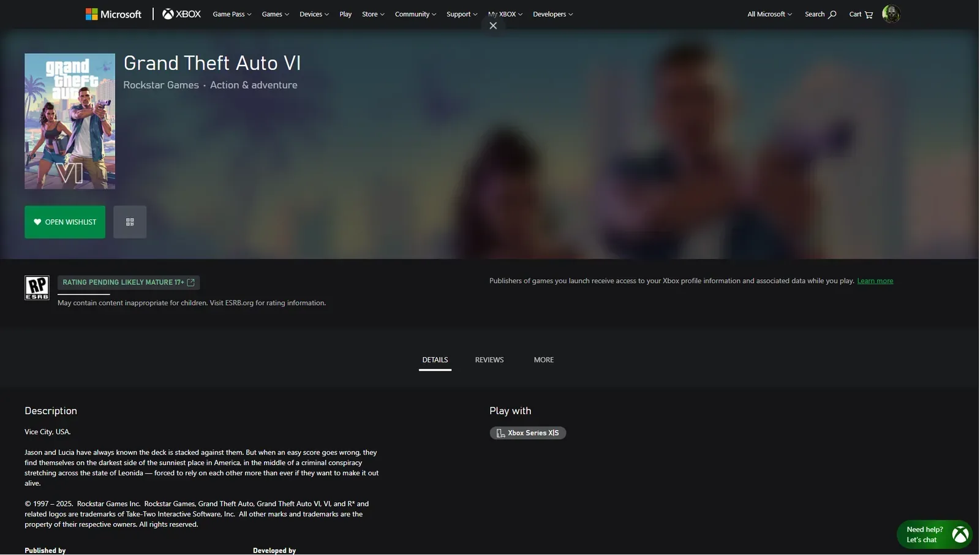Open the shopping Cart
Viewport: 980px width, 555px height.
pos(861,14)
